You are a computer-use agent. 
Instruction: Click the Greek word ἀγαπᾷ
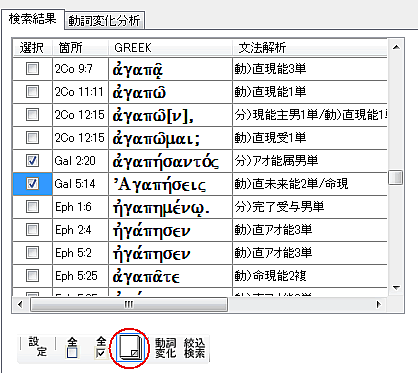click(x=138, y=69)
